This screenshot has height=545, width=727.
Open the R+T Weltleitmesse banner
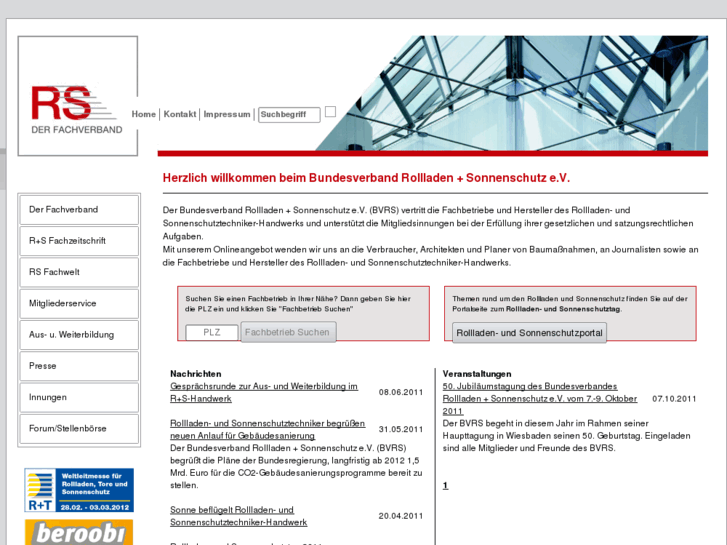(79, 490)
